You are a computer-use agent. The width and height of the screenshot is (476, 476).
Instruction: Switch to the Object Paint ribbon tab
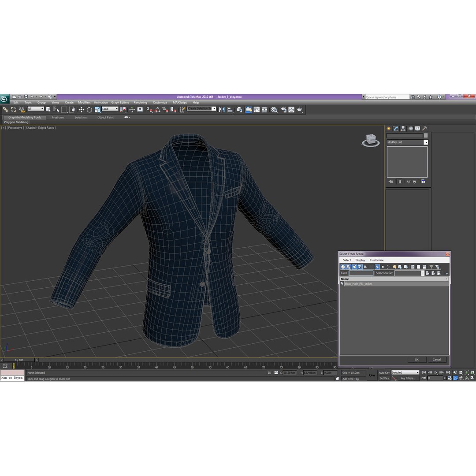(x=105, y=117)
